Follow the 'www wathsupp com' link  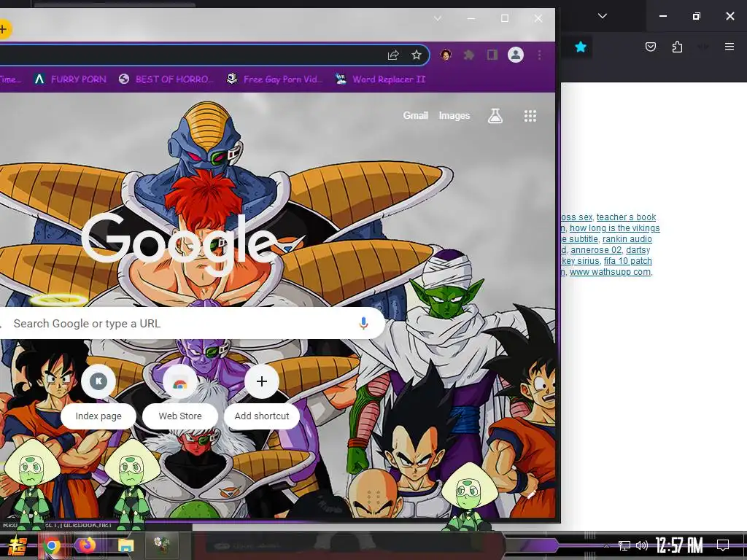pyautogui.click(x=611, y=272)
